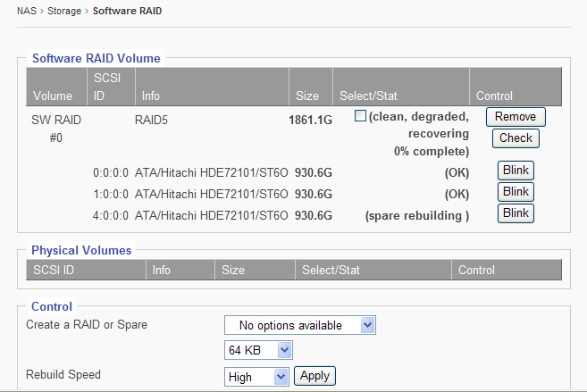Viewport: 587px width, 392px height.
Task: Click the Check button for SW RAID #0
Action: coord(516,138)
